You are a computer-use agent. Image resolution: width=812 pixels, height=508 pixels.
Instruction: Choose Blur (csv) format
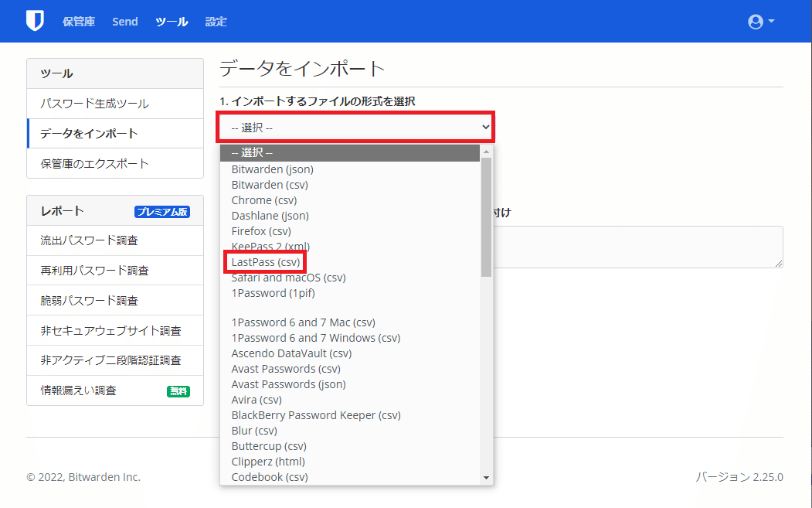(x=350, y=431)
